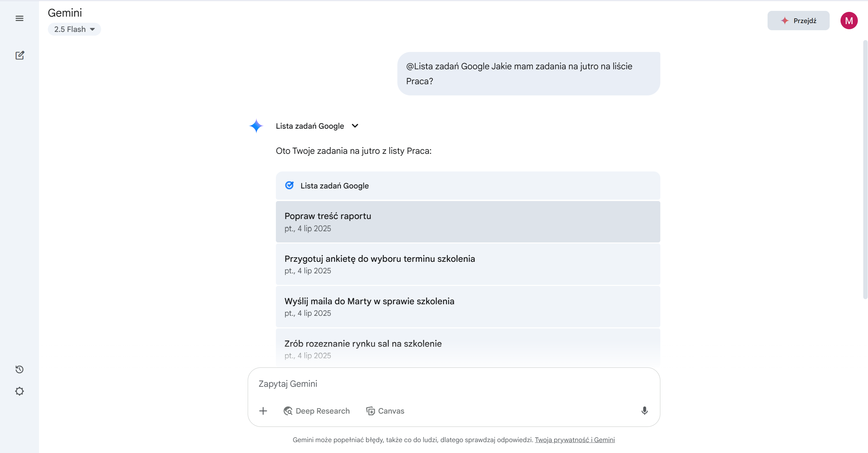Click the M account avatar
Image resolution: width=868 pixels, height=453 pixels.
[849, 21]
